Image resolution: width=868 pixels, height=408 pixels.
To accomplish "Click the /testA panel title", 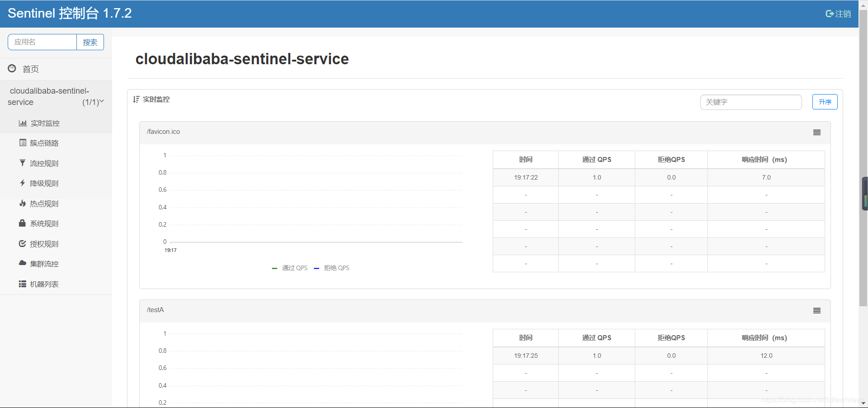I will tap(155, 310).
